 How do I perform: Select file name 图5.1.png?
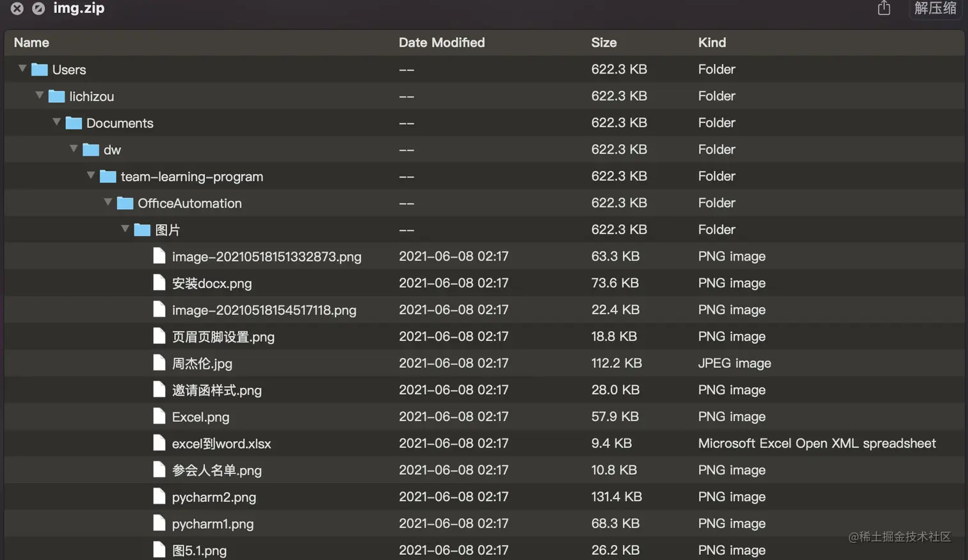199,550
